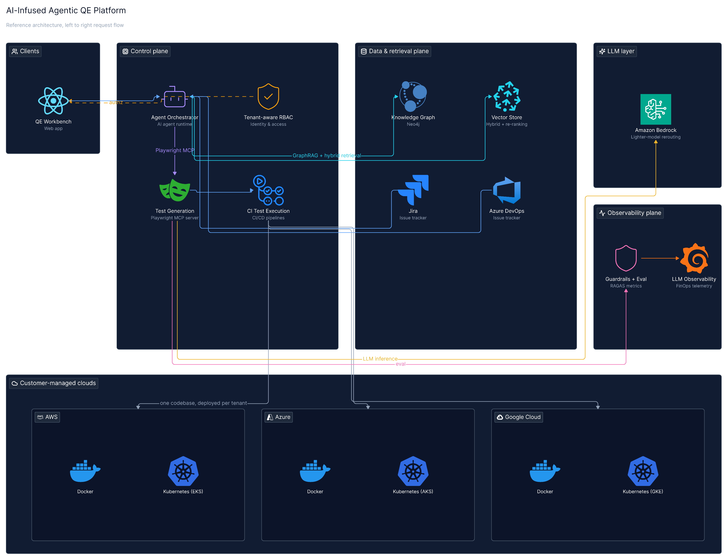Click the database icon in Data & retrieval label
The image size is (728, 560).
coord(364,51)
